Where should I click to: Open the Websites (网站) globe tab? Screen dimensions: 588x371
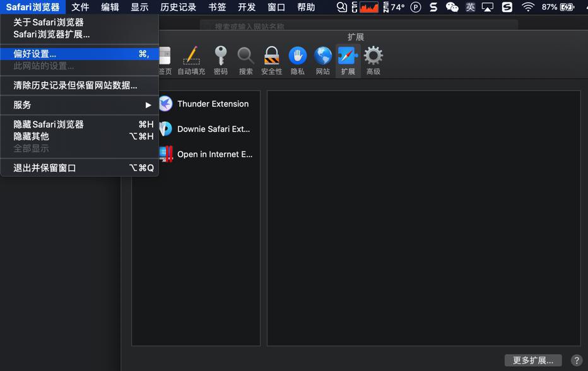323,61
